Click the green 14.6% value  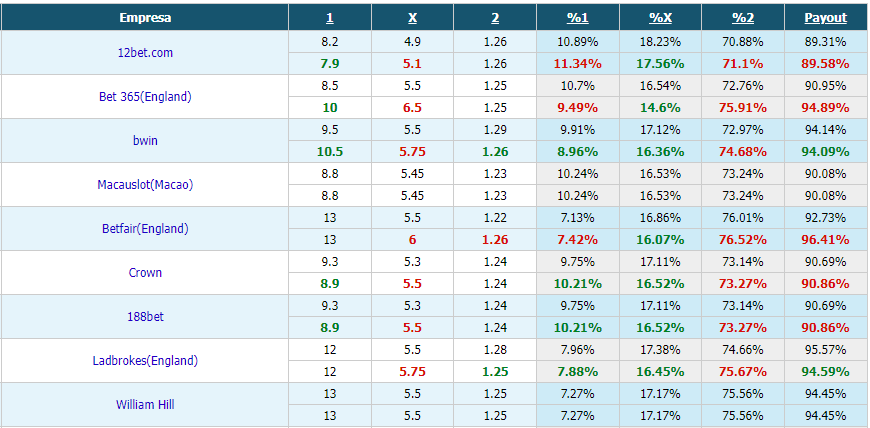660,108
